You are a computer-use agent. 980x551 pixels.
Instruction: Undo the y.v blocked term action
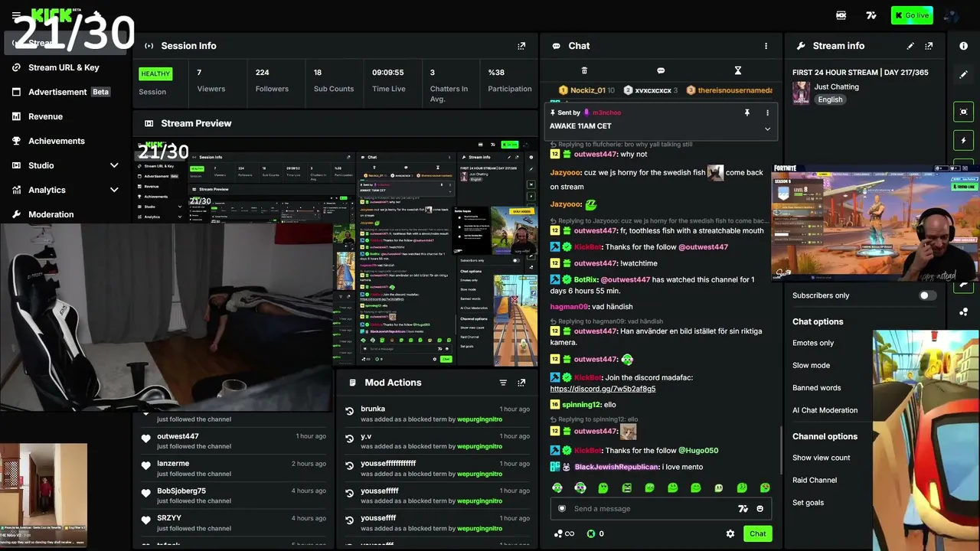pos(350,439)
